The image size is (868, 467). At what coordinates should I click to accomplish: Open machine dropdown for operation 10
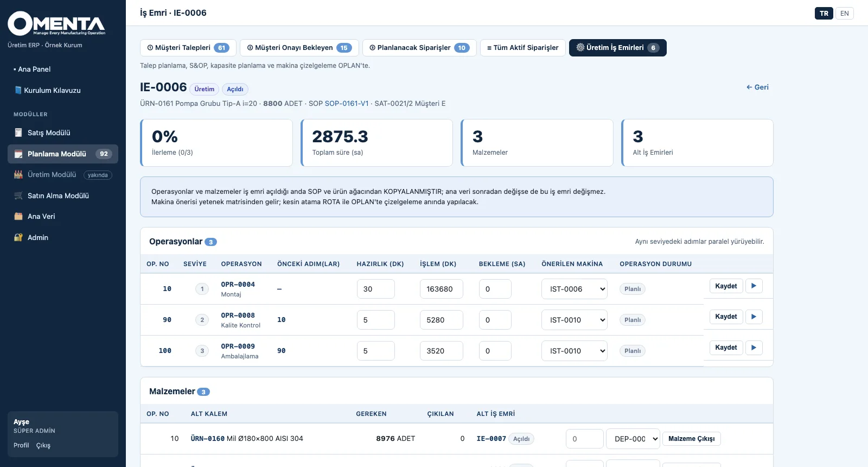point(575,289)
